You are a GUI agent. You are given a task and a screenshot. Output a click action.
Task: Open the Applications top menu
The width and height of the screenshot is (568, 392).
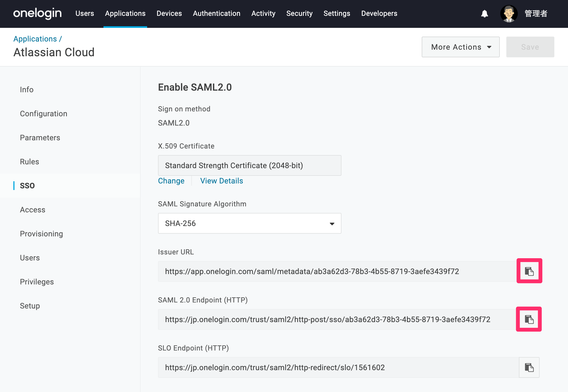[125, 13]
